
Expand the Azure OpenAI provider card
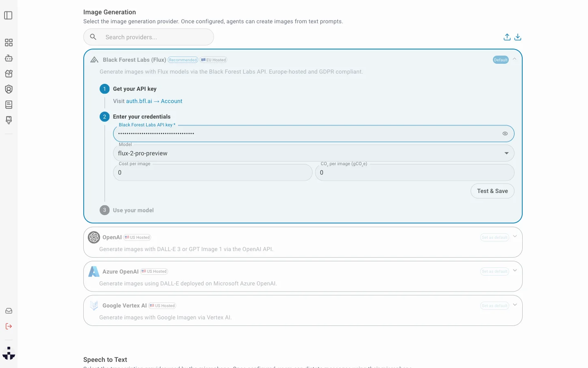pos(515,270)
